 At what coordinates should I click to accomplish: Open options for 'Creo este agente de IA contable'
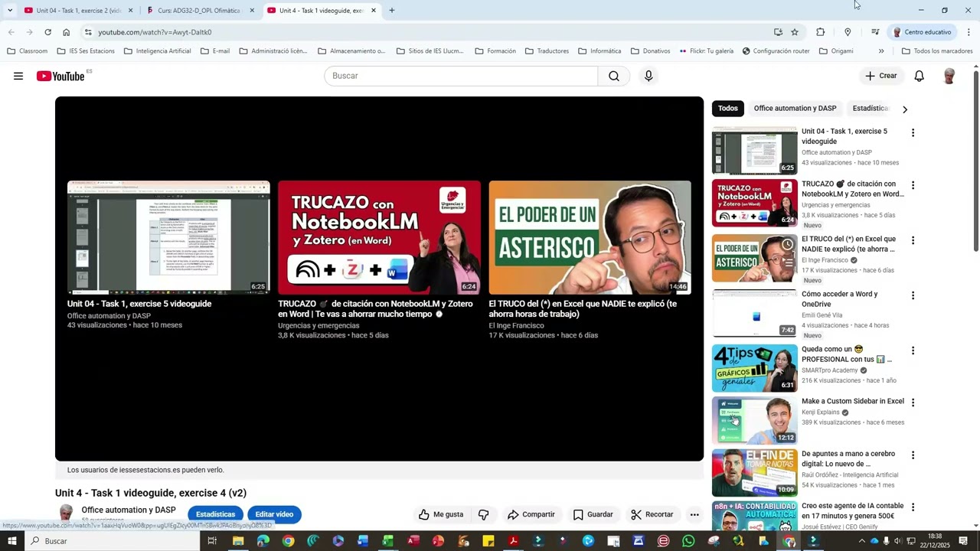pos(913,507)
